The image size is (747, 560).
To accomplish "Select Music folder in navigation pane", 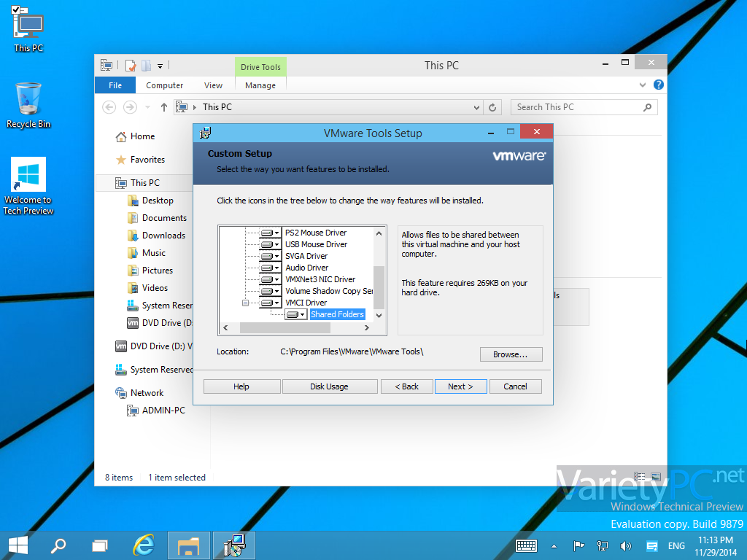I will pos(154,253).
